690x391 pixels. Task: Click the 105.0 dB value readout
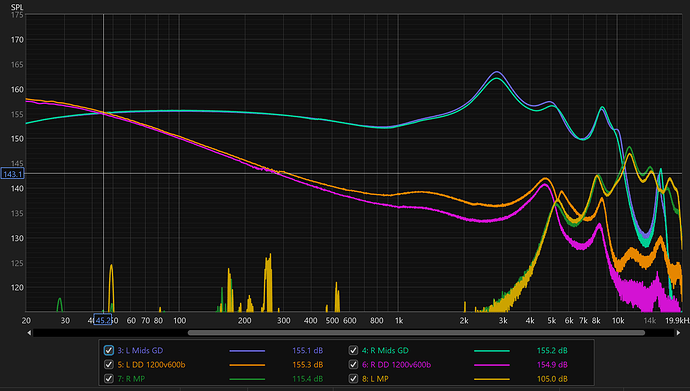point(552,379)
